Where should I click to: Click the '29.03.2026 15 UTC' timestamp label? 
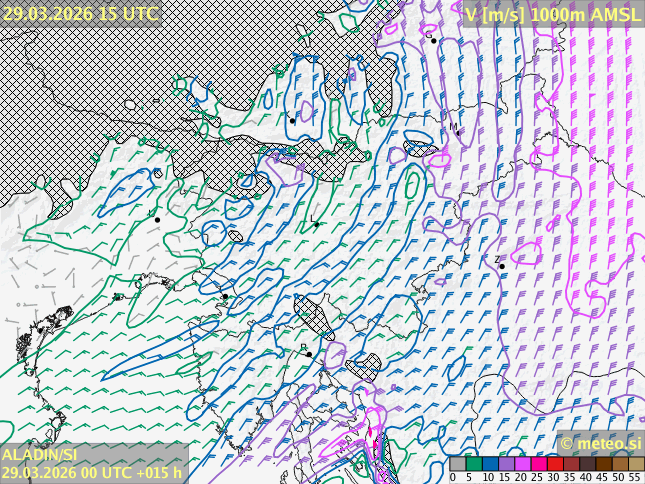click(x=80, y=13)
